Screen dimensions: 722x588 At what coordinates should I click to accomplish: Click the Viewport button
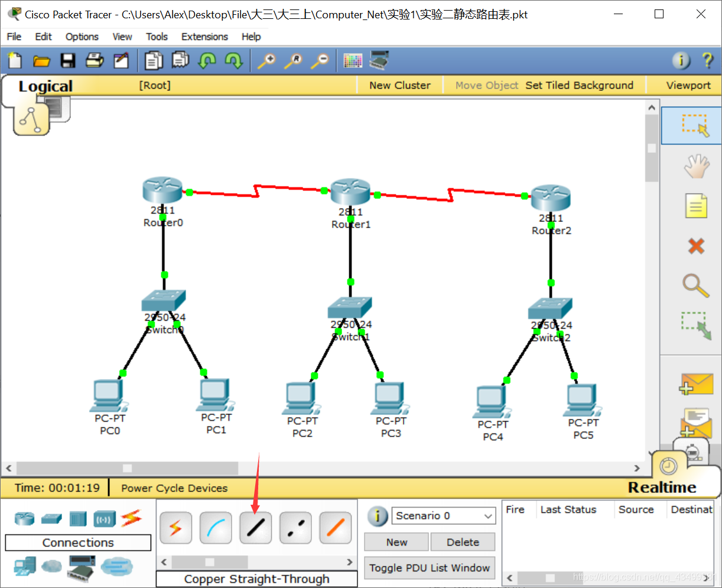[x=688, y=85]
